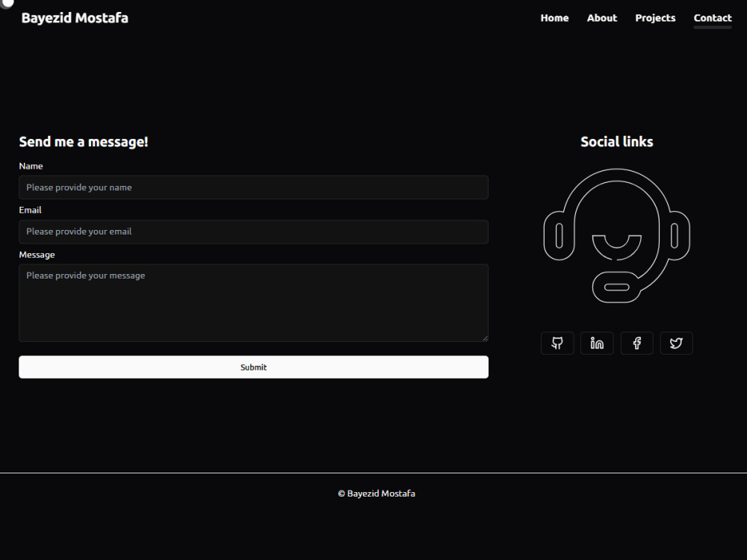Click the 'Message' field label
Screen dimensions: 747x560
click(37, 255)
